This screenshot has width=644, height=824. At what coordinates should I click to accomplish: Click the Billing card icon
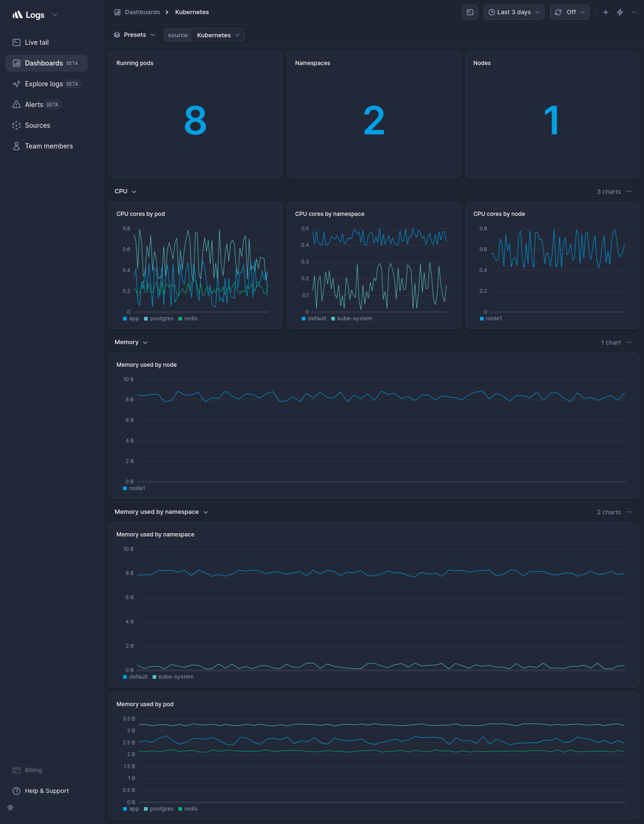pos(16,770)
